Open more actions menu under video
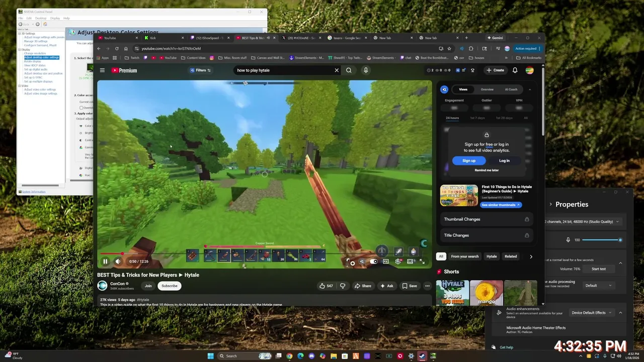 [x=427, y=286]
